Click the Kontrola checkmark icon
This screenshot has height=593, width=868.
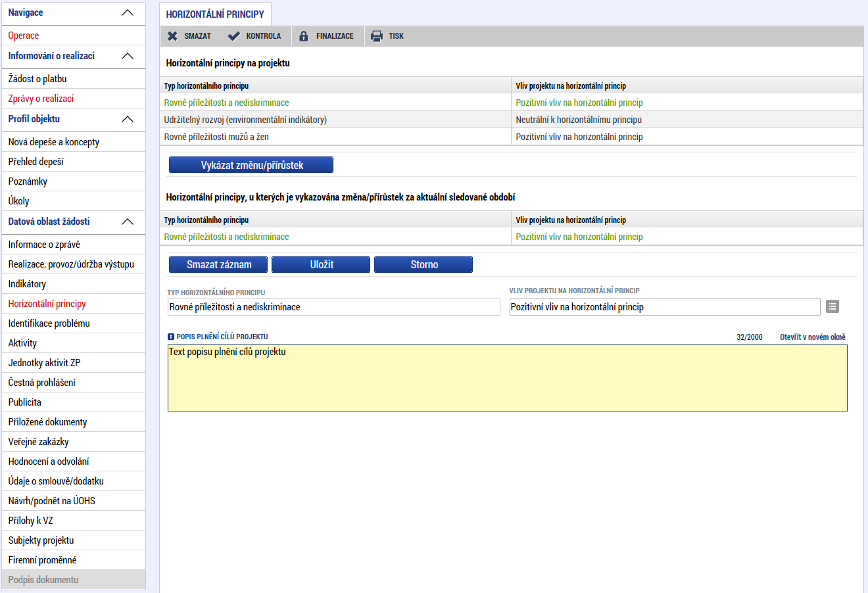[233, 36]
